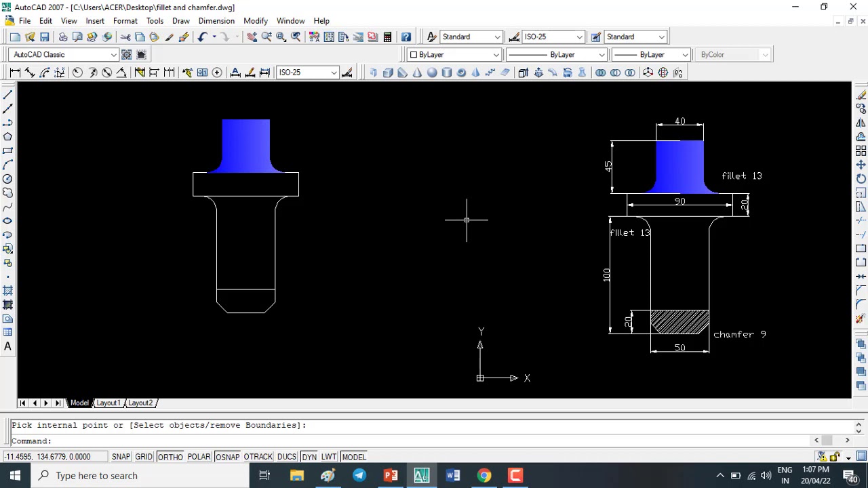Image resolution: width=868 pixels, height=488 pixels.
Task: Click the Linear dimension tool
Action: pos(15,72)
